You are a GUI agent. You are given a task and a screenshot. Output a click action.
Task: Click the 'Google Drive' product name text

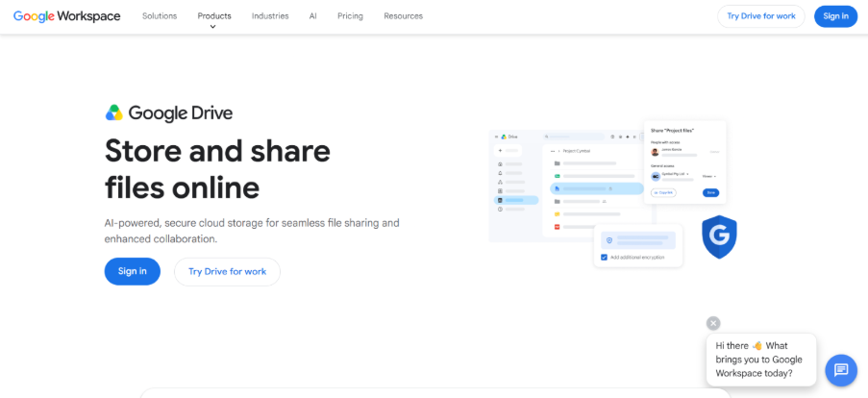181,112
